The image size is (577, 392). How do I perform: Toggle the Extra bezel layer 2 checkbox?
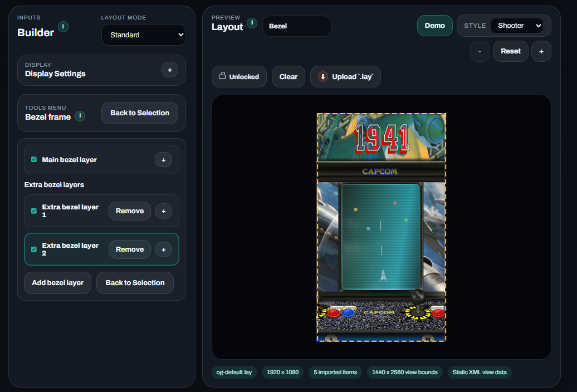[x=34, y=249]
